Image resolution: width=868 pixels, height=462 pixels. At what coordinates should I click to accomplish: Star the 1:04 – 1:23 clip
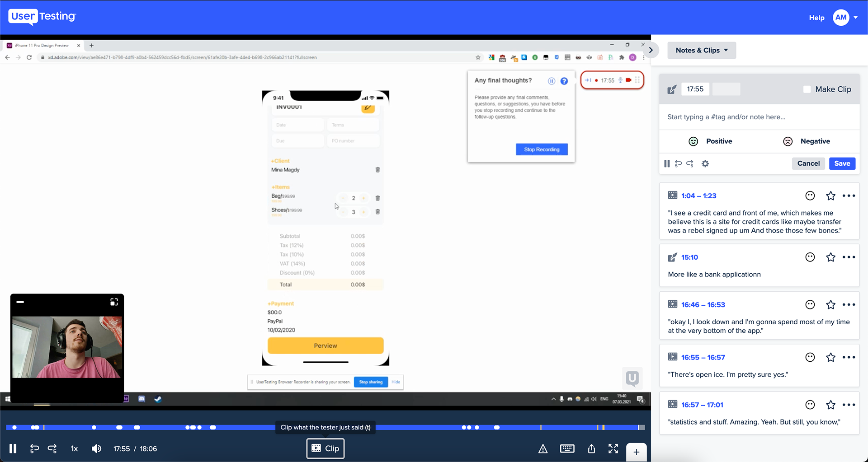tap(830, 196)
